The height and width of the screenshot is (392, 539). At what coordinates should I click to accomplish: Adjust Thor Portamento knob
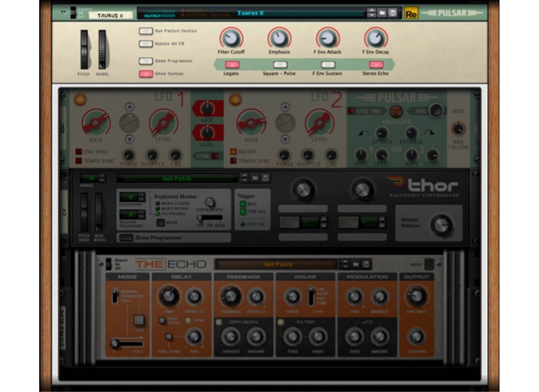(x=210, y=202)
